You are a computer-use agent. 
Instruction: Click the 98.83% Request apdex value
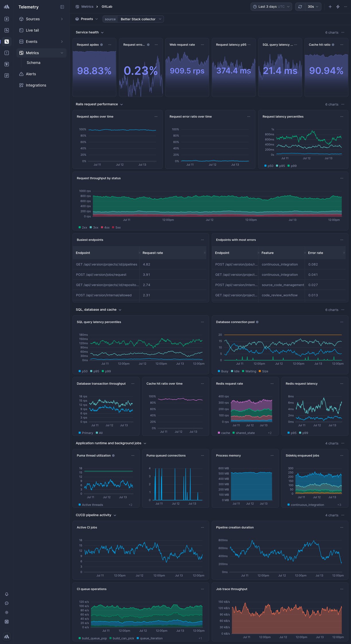(x=94, y=71)
